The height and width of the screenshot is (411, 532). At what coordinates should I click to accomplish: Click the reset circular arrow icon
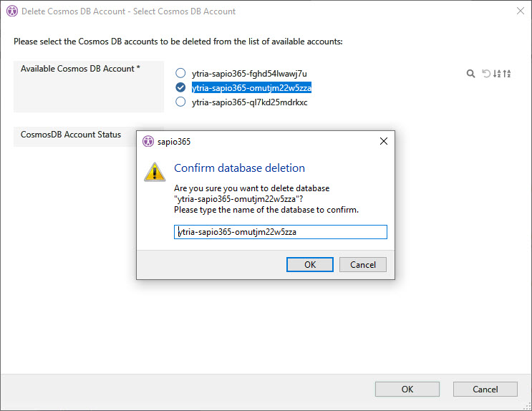point(486,74)
